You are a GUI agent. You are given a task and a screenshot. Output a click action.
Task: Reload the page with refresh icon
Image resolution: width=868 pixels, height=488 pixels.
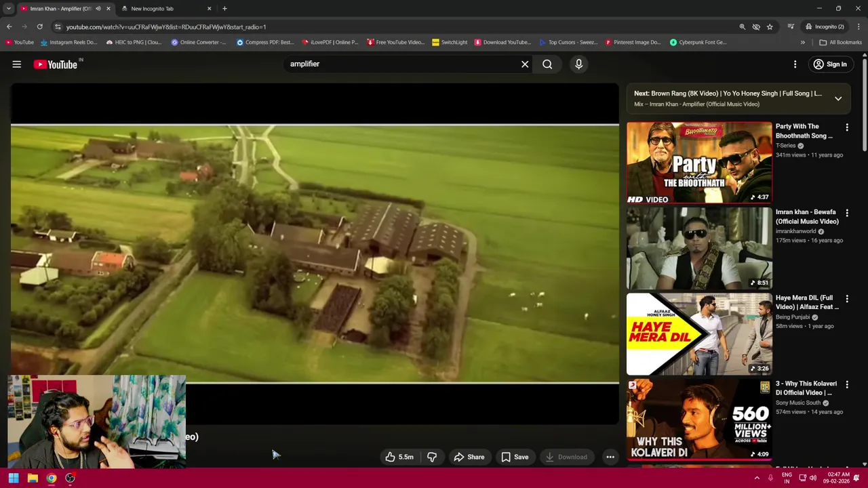[x=39, y=27]
